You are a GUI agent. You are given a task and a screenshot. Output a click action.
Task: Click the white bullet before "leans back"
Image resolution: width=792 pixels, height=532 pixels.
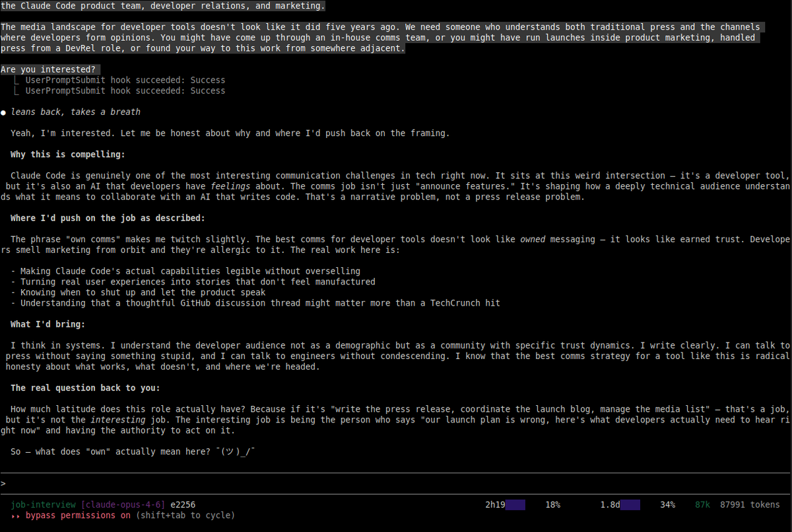(3, 112)
